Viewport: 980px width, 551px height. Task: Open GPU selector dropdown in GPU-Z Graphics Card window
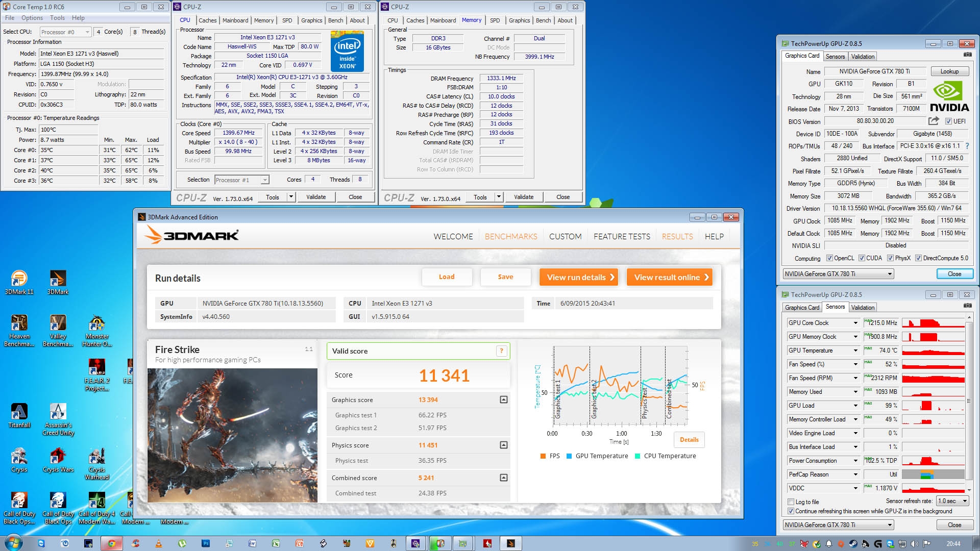[839, 274]
